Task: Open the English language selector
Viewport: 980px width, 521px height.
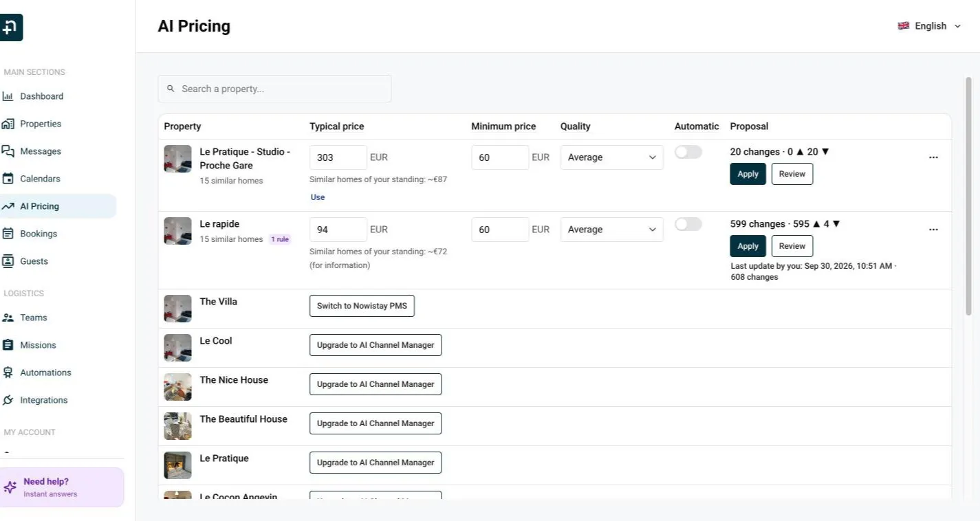Action: (x=929, y=26)
